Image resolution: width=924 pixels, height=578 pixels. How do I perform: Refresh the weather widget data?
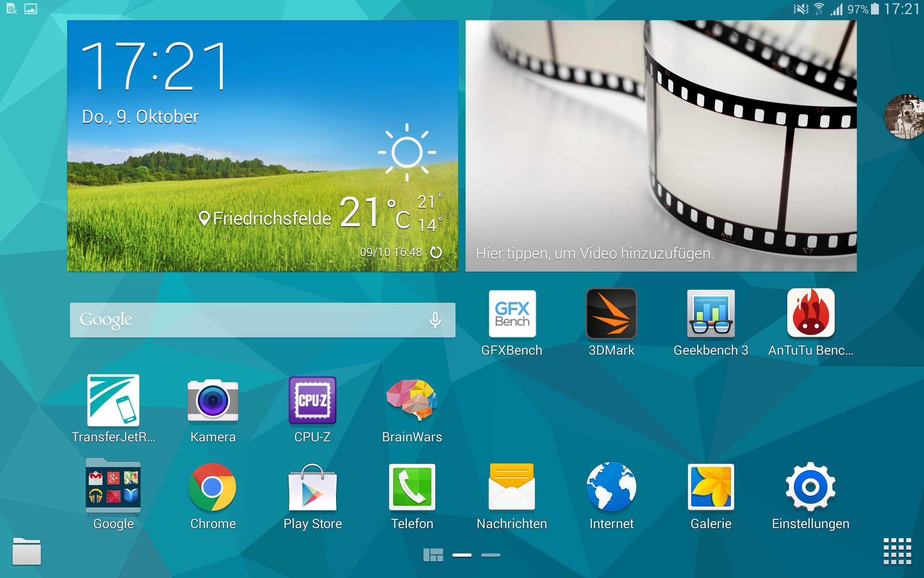[436, 252]
